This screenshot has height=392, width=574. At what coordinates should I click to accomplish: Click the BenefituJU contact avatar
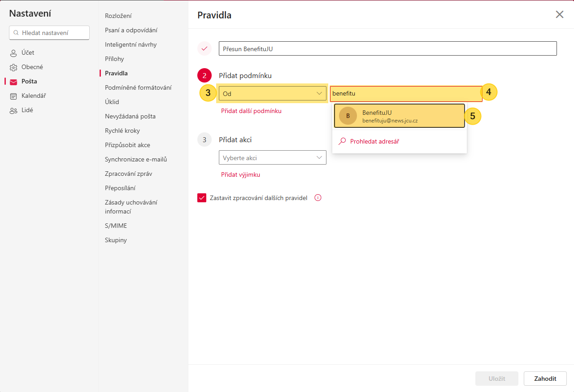coord(348,116)
